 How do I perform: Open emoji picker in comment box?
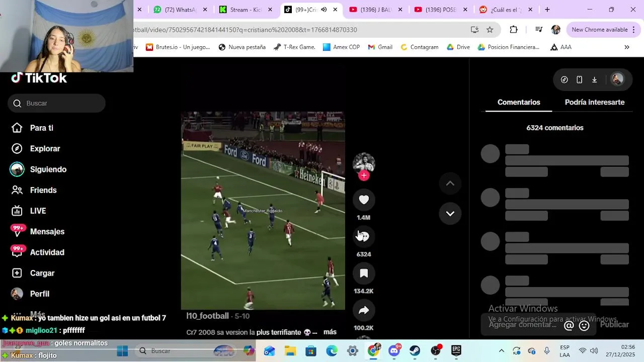pyautogui.click(x=584, y=325)
